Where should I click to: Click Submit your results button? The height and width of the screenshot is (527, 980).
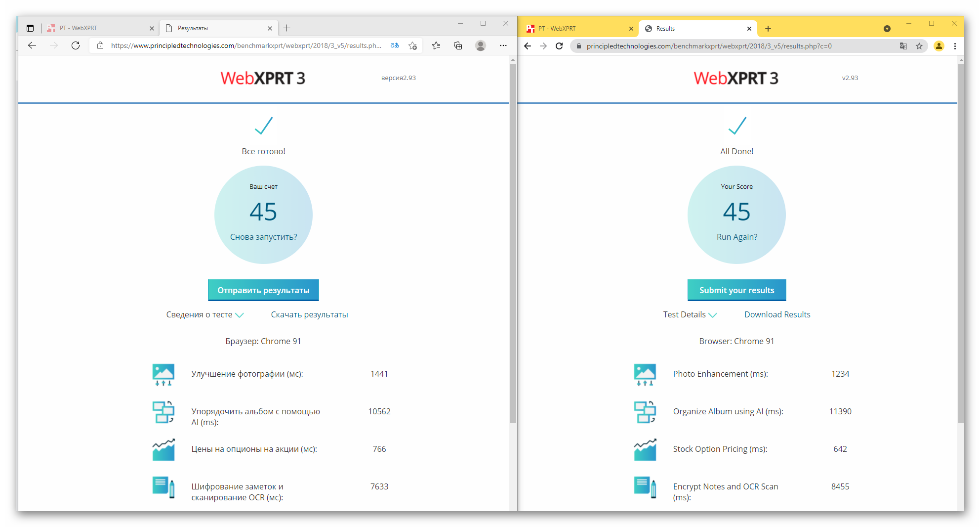tap(736, 290)
